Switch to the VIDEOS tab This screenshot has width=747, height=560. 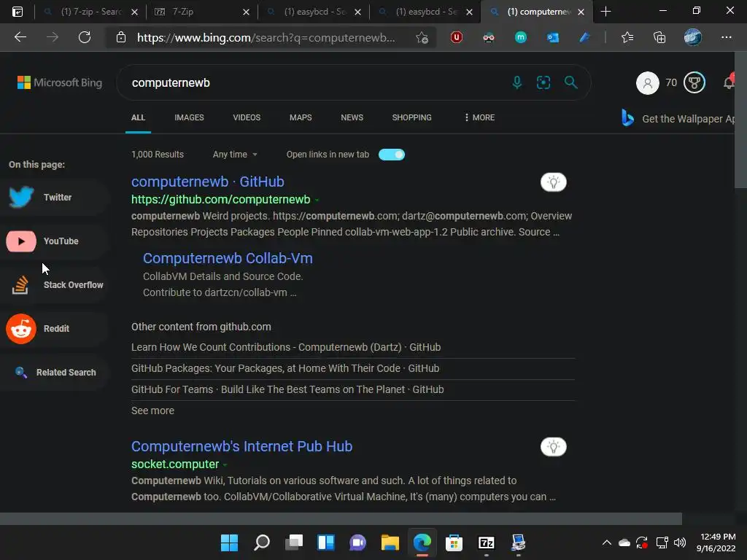coord(247,117)
